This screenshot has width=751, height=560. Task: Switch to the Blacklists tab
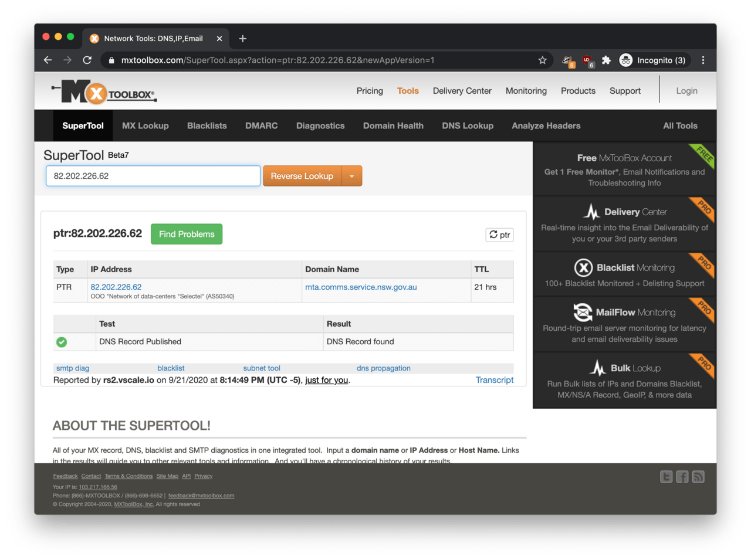pos(207,125)
